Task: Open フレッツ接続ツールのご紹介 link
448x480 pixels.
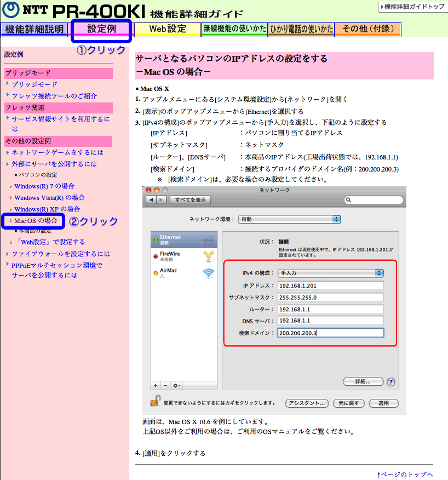Action: pos(54,96)
